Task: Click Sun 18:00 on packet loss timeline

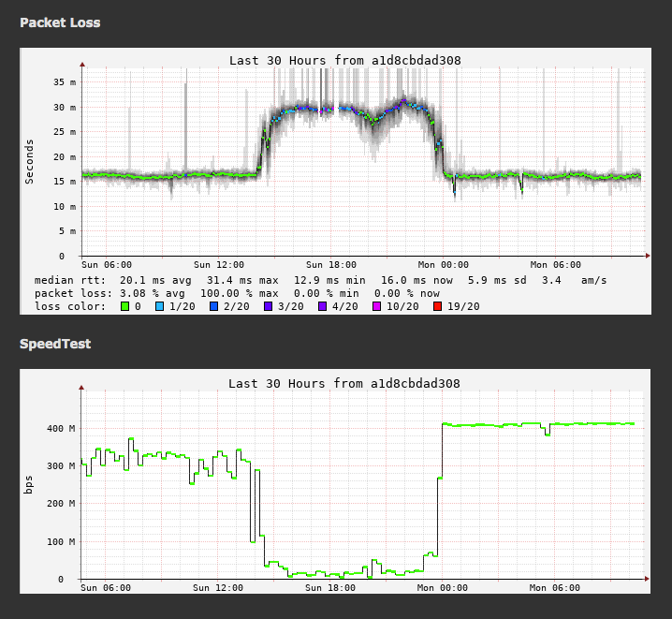Action: (330, 265)
